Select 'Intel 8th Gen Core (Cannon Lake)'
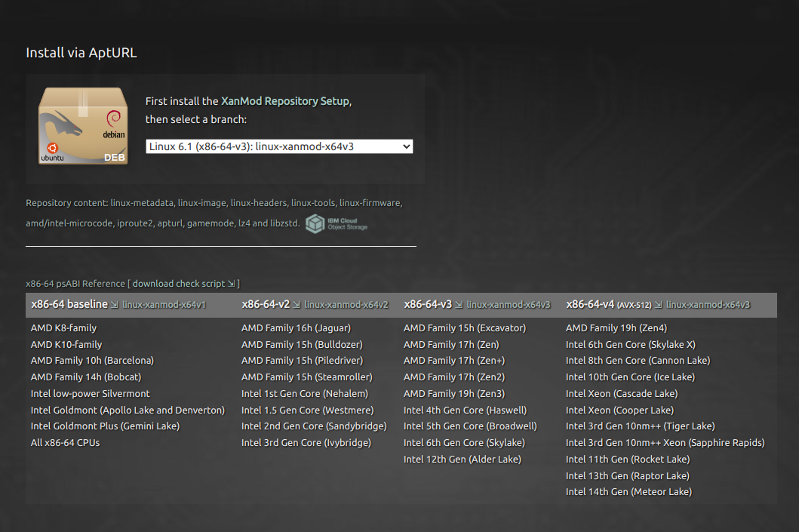Viewport: 799px width, 532px height. click(x=638, y=361)
